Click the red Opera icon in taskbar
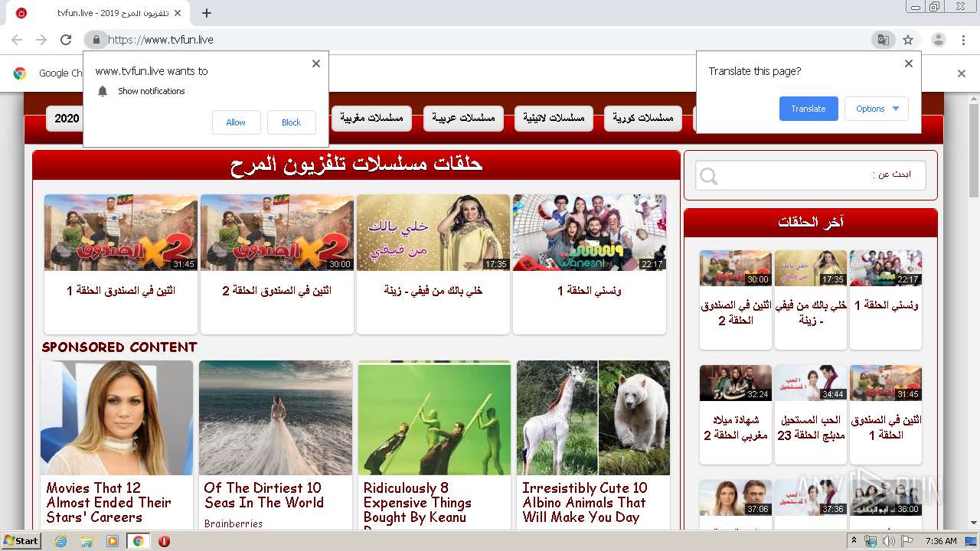Screen dimensions: 980x551 [x=164, y=541]
